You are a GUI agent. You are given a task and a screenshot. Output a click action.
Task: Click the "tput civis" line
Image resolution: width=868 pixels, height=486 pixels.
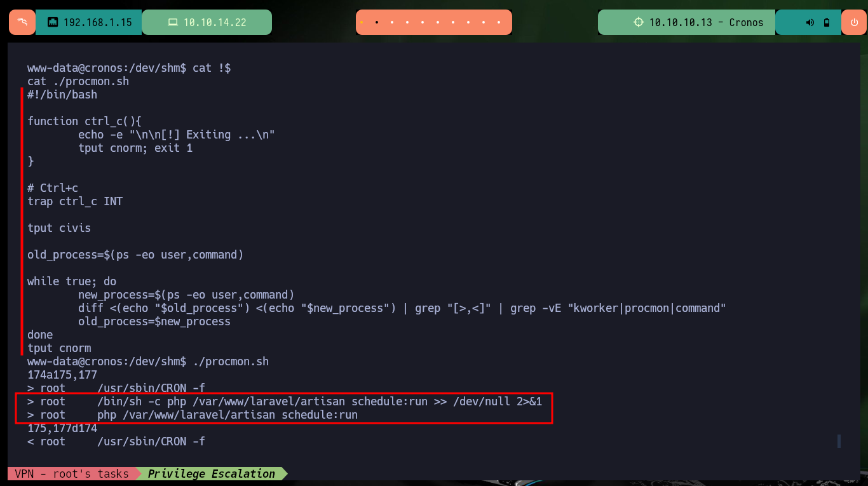59,228
